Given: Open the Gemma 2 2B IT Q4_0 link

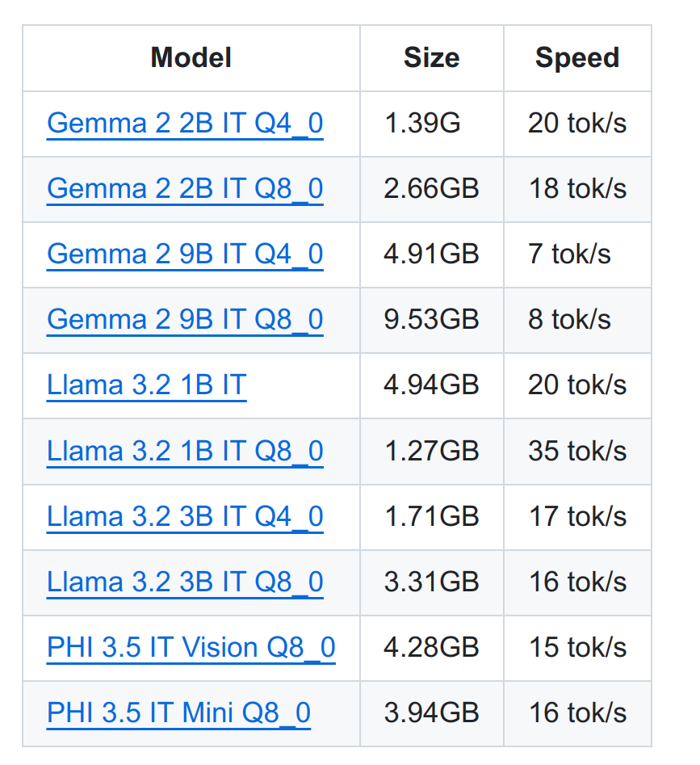Looking at the screenshot, I should point(185,123).
